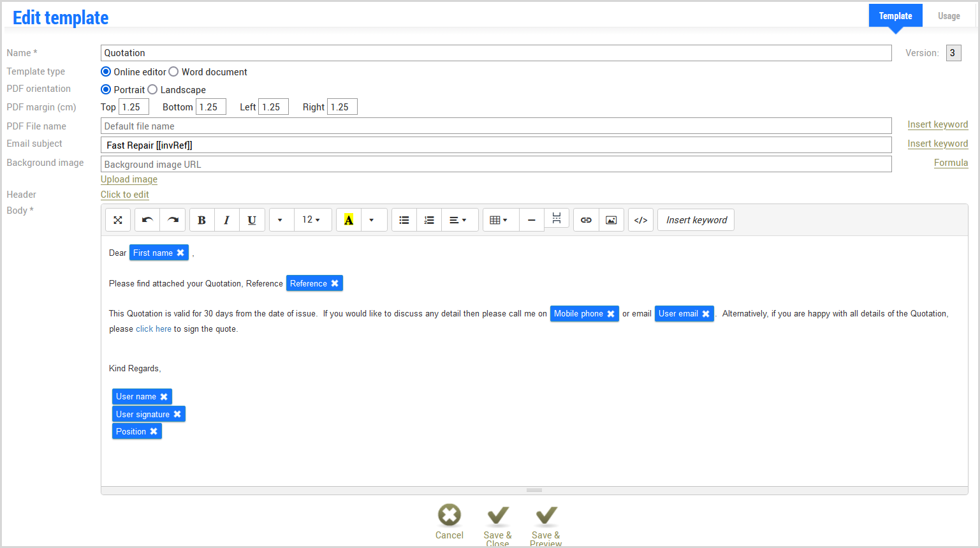Open the Formula link
The height and width of the screenshot is (548, 980).
[x=951, y=163]
